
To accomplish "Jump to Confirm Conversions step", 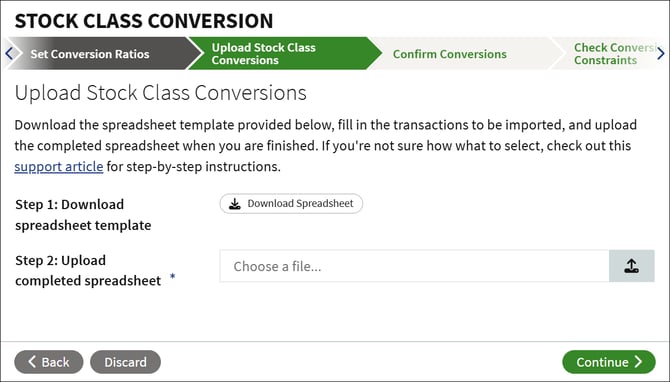I will click(450, 54).
